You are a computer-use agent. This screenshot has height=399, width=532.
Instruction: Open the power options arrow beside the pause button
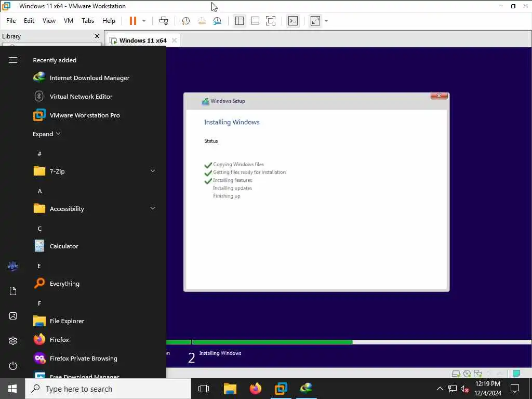[x=144, y=21]
